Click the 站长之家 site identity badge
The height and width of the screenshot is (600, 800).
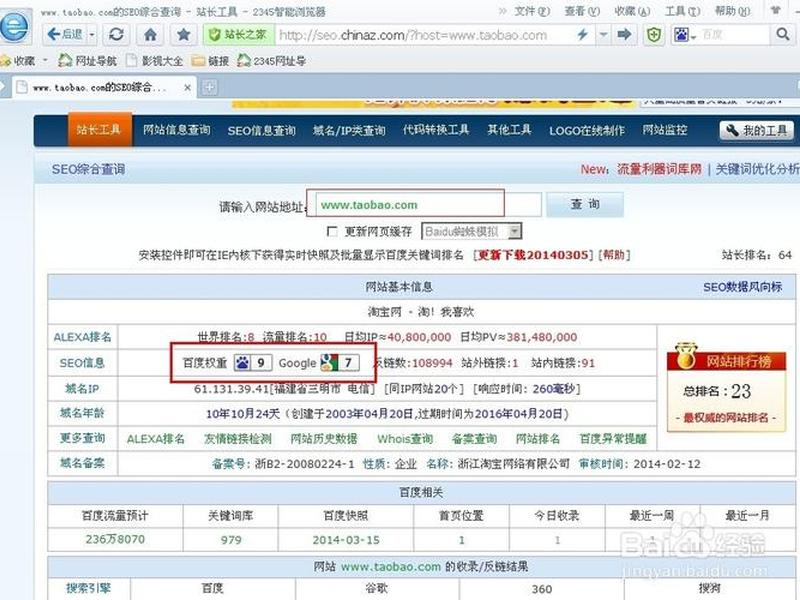239,35
